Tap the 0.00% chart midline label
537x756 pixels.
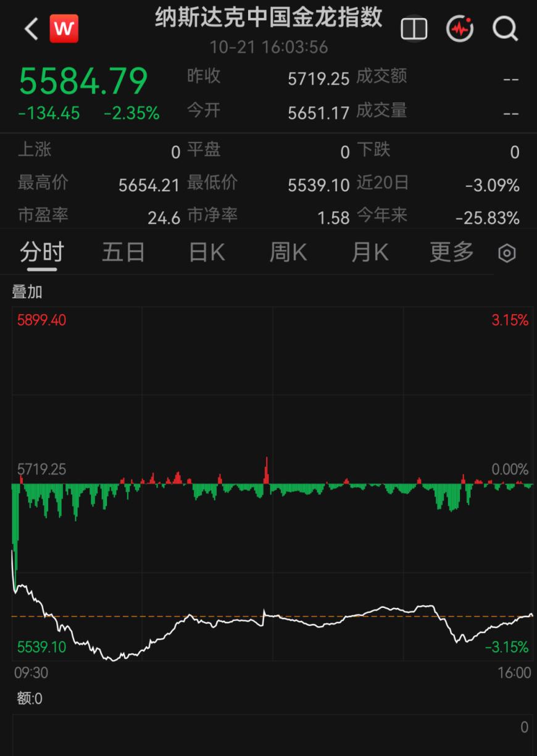pos(510,470)
